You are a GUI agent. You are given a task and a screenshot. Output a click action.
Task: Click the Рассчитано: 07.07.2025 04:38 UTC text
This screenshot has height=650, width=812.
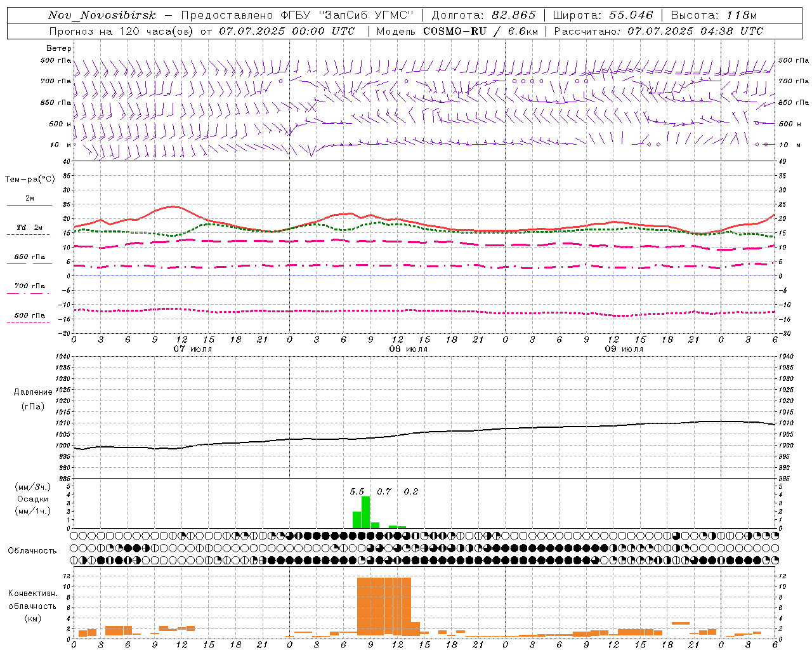(x=658, y=31)
